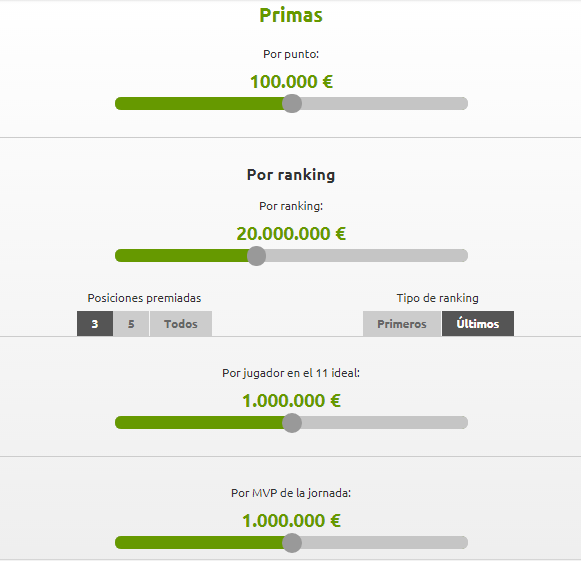Viewport: 581px width, 561px height.
Task: Click the Por ranking slider handle
Action: (x=256, y=256)
